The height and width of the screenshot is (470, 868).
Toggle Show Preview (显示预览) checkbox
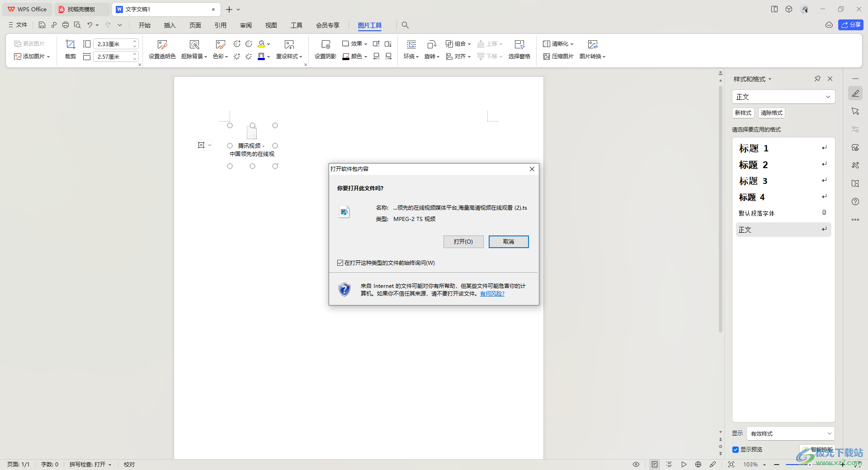[736, 449]
